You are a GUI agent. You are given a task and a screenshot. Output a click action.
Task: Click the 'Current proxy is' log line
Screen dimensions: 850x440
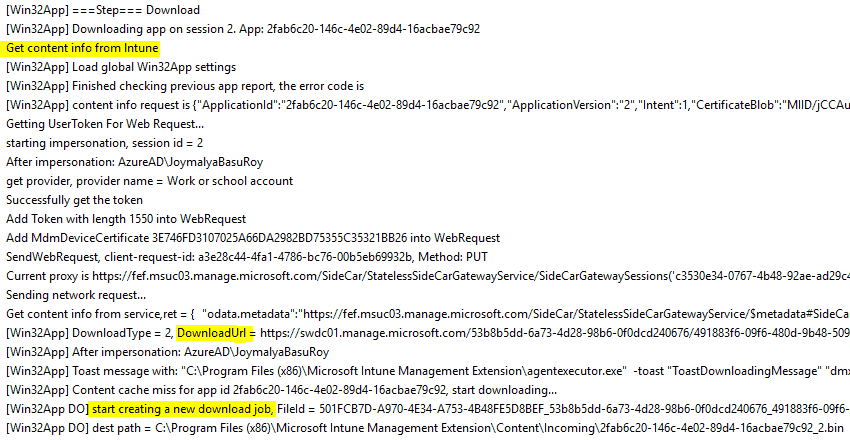coord(428,276)
